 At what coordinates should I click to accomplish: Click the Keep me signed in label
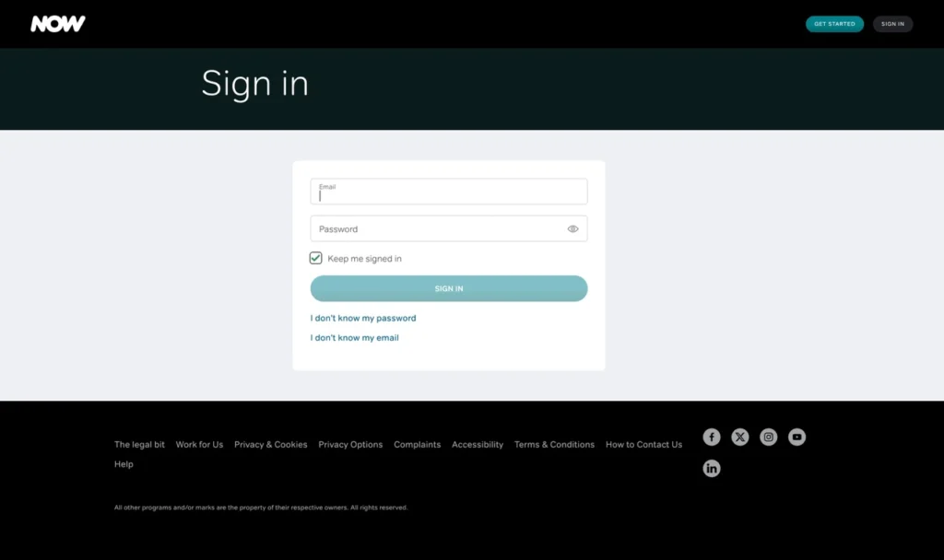[364, 259]
